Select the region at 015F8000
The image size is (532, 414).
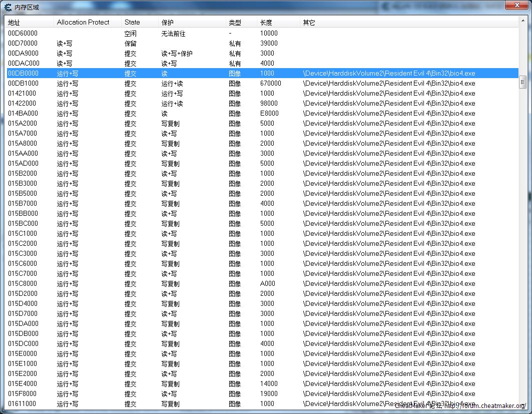(x=23, y=394)
